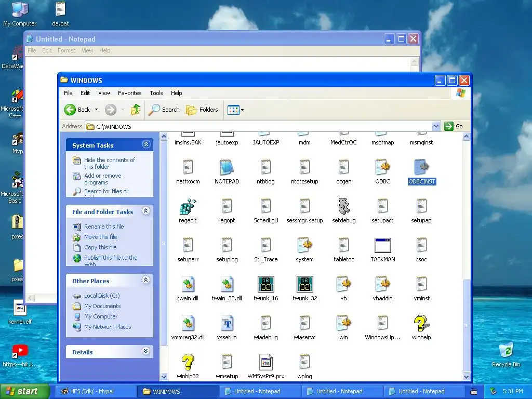Image resolution: width=532 pixels, height=399 pixels.
Task: Go up one folder level
Action: [x=136, y=110]
